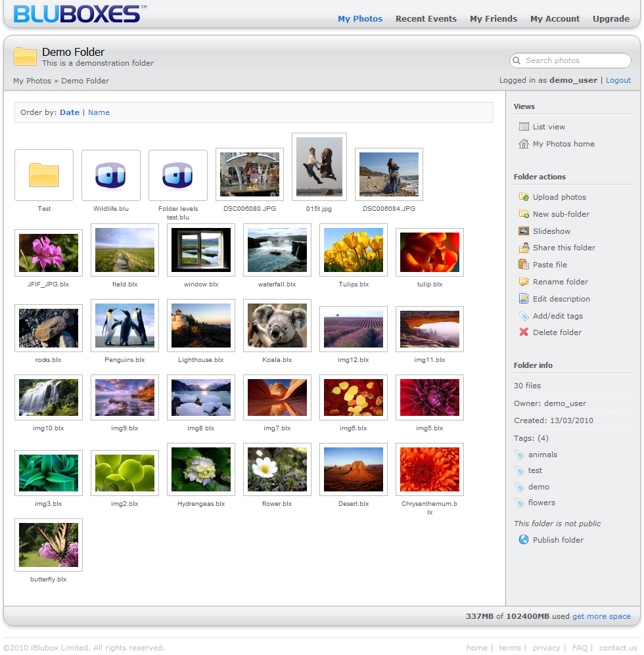Screen dimensions: 644x655
Task: Click the search magnifier icon
Action: (517, 60)
